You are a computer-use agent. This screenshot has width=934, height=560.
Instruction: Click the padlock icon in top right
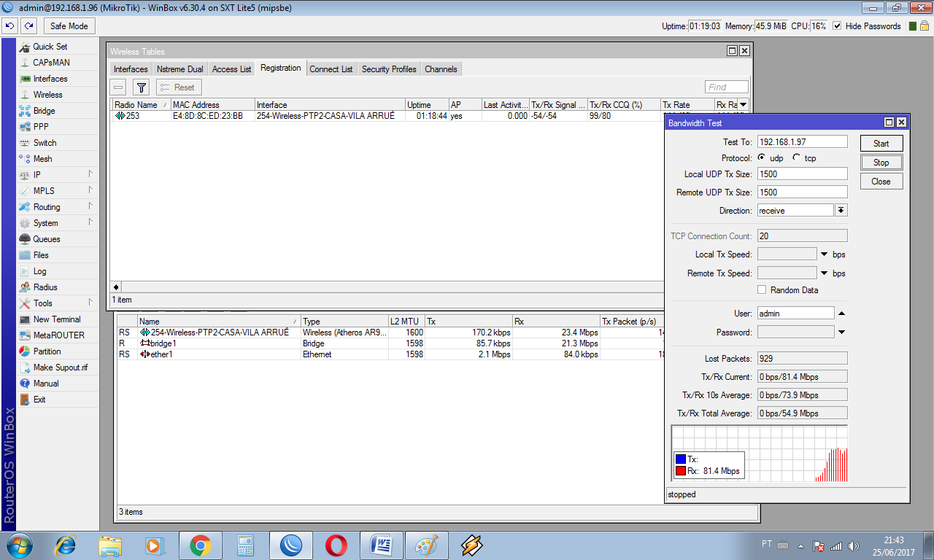click(924, 26)
